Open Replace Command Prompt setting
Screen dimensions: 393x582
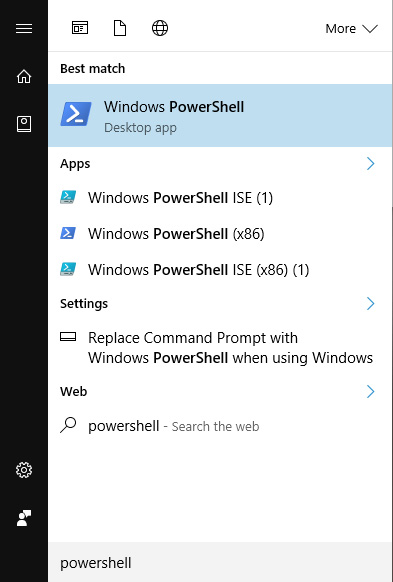click(220, 348)
